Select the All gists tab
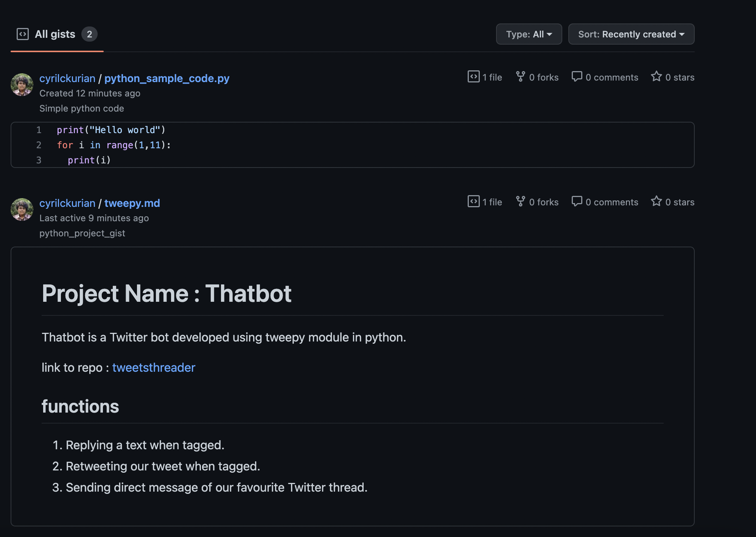 pos(55,34)
